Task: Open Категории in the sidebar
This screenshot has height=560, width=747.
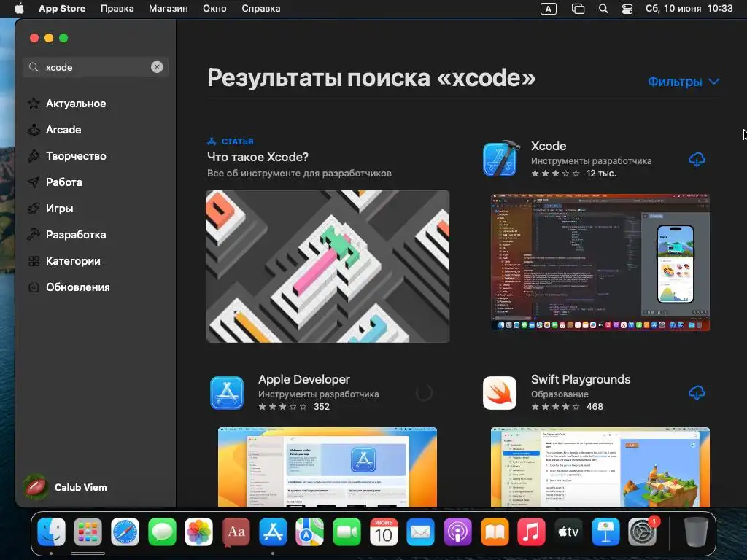Action: point(64,261)
